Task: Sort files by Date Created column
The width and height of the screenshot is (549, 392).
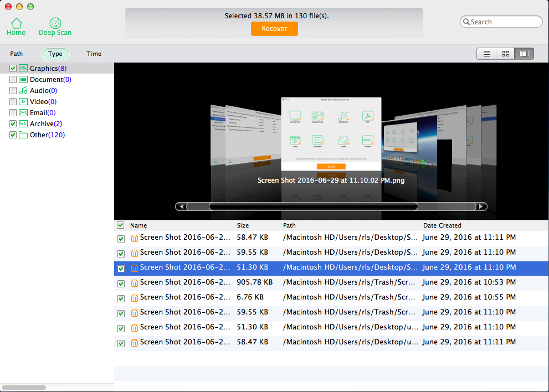Action: pos(442,225)
